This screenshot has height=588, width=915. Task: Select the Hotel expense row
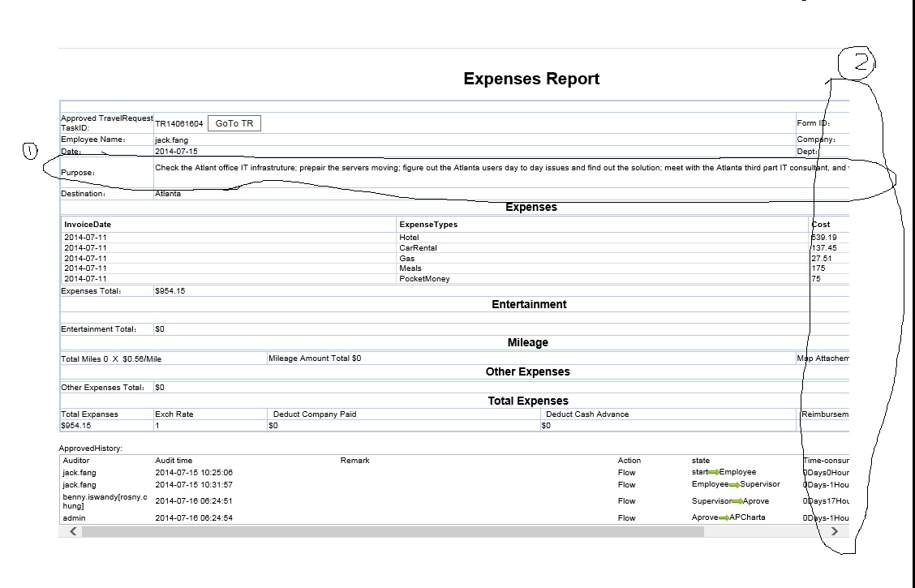(455, 238)
